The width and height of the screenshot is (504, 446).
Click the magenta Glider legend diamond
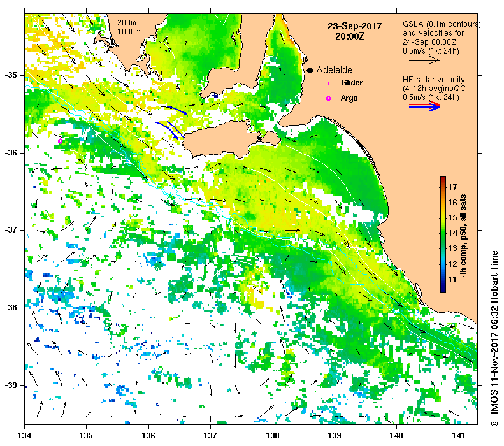pyautogui.click(x=328, y=83)
